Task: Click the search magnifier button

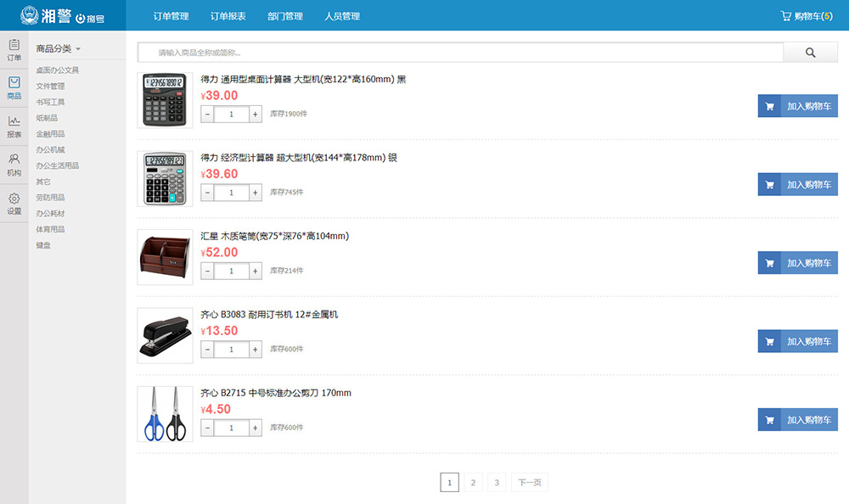Action: [810, 53]
